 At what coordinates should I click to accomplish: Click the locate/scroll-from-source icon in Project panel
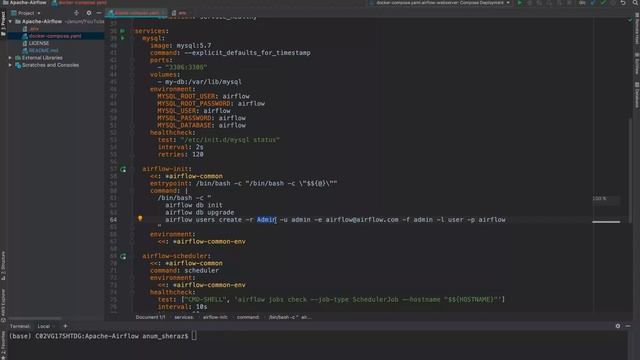(x=76, y=13)
